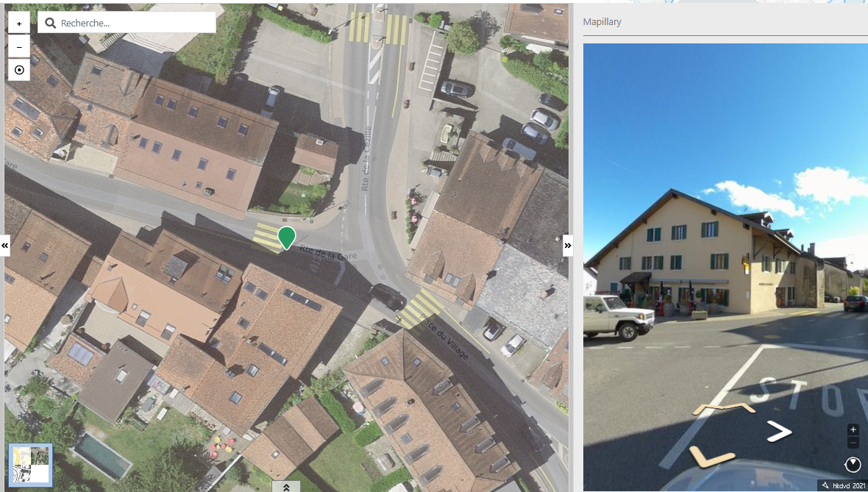The height and width of the screenshot is (492, 868).
Task: Click the Rte de la Gare label
Action: click(328, 254)
